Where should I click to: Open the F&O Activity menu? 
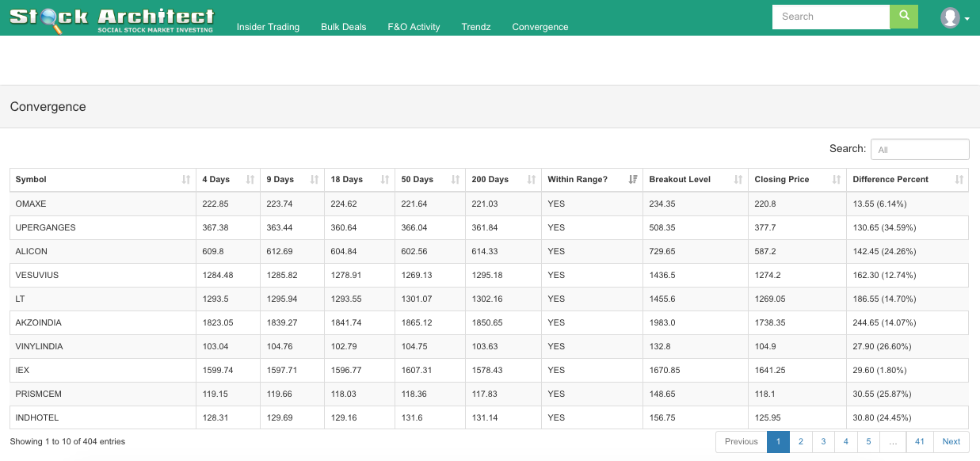pos(414,27)
